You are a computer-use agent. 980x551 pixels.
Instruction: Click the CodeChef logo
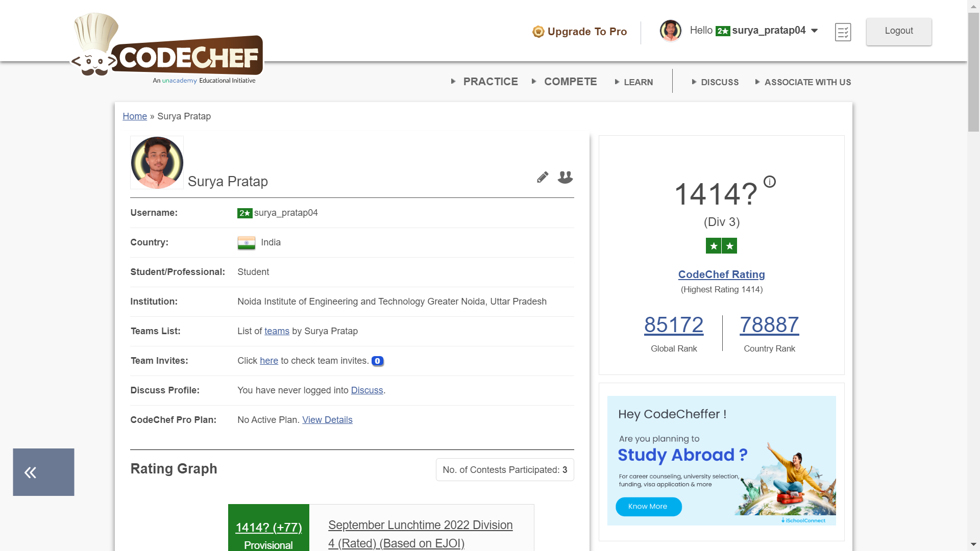coord(166,49)
